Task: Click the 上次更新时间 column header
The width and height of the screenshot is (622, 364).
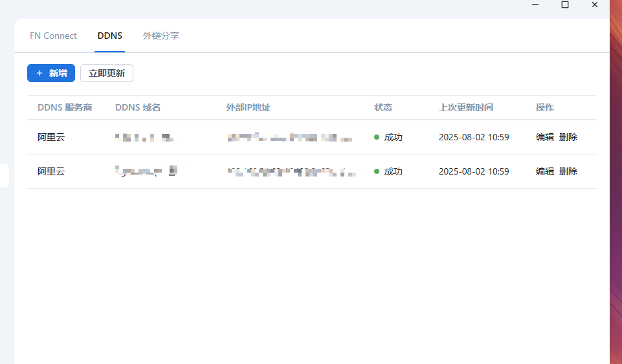Action: [x=466, y=107]
